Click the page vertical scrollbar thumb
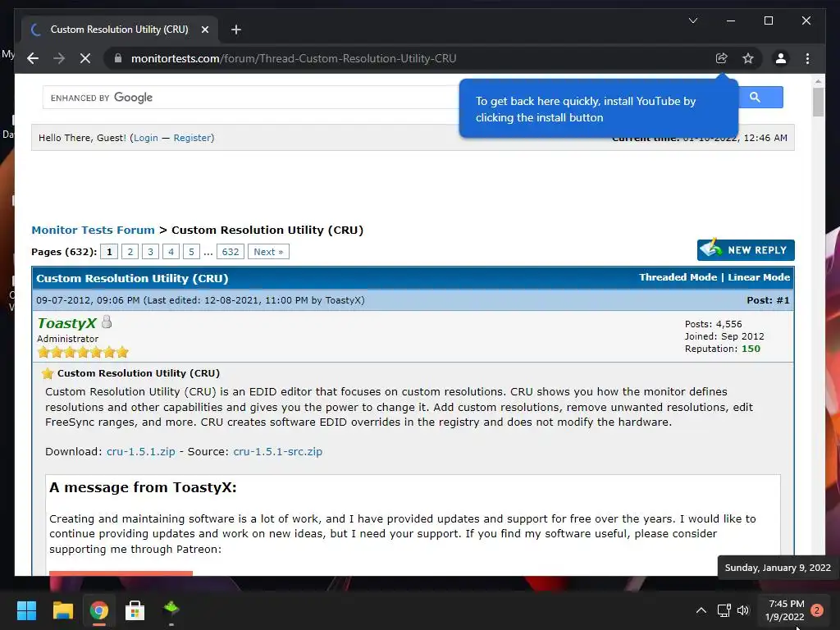 [x=818, y=102]
